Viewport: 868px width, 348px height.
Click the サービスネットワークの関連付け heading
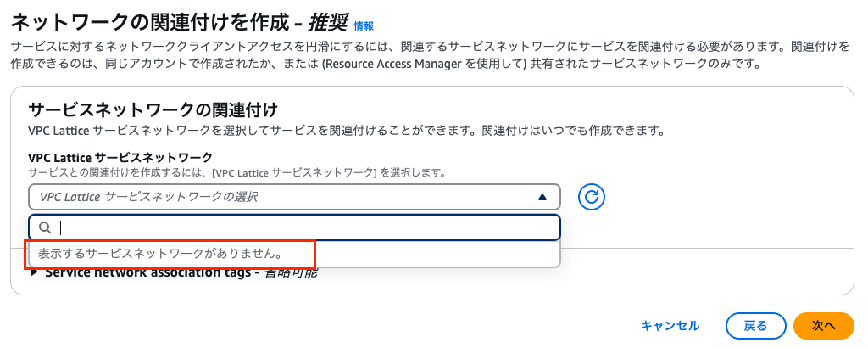[x=153, y=109]
